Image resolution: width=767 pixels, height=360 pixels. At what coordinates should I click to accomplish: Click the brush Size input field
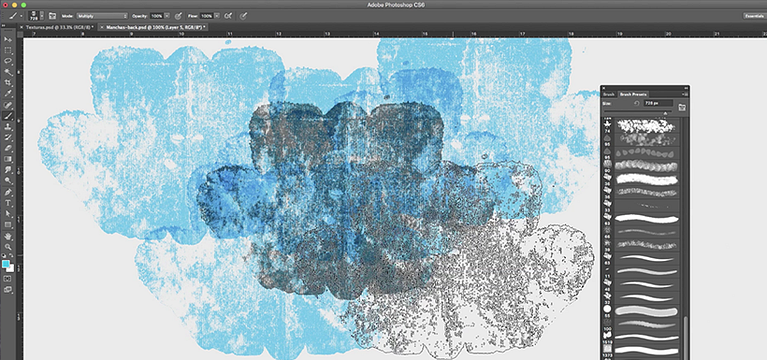658,103
